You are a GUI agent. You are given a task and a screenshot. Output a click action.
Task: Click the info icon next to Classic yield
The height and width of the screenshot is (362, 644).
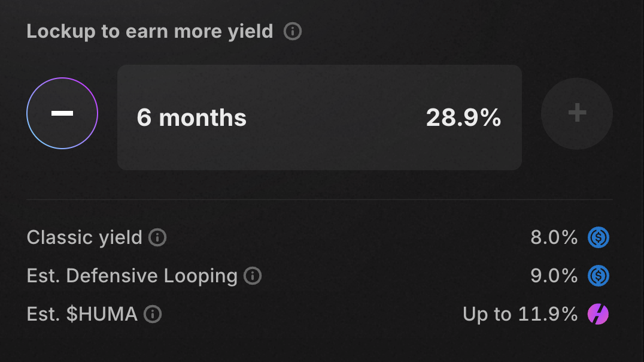[x=156, y=238]
